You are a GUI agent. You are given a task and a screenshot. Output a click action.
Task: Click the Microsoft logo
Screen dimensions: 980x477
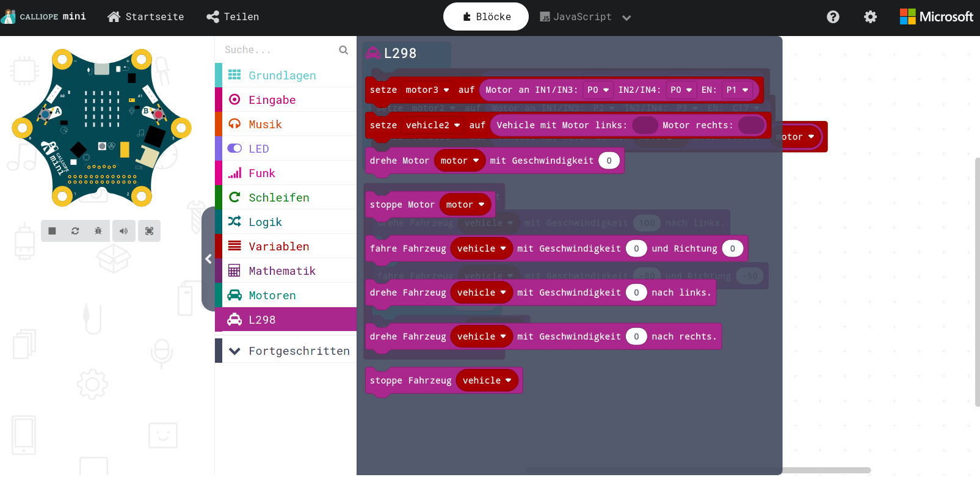[x=937, y=17]
